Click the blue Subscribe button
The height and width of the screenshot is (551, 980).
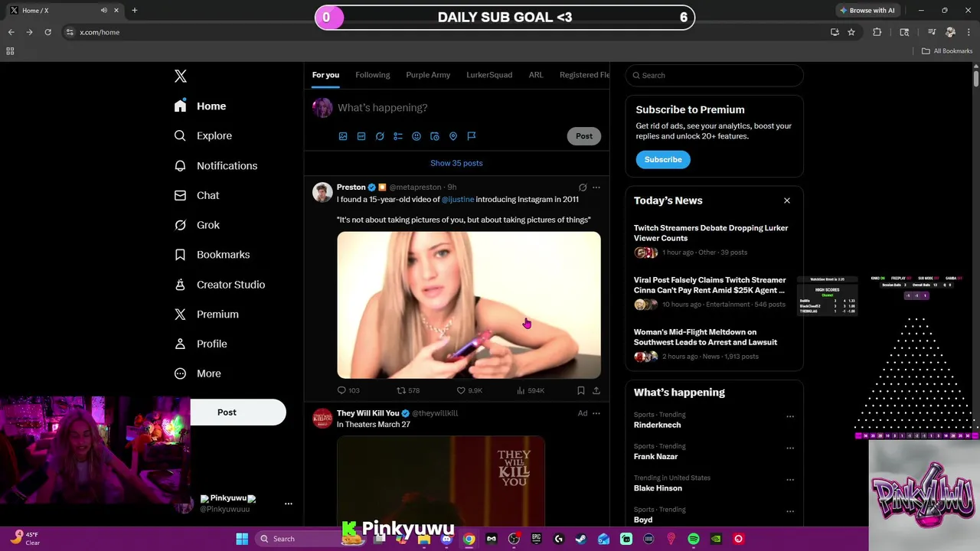click(x=663, y=159)
